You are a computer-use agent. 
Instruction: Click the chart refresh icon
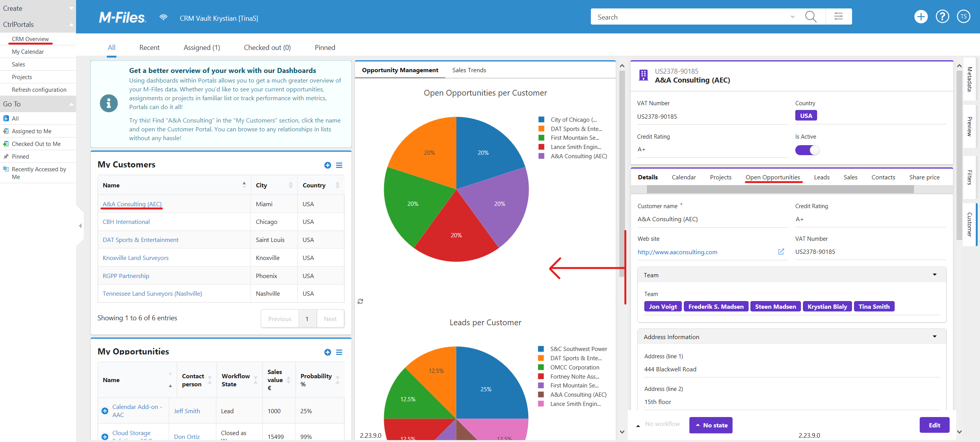click(360, 301)
